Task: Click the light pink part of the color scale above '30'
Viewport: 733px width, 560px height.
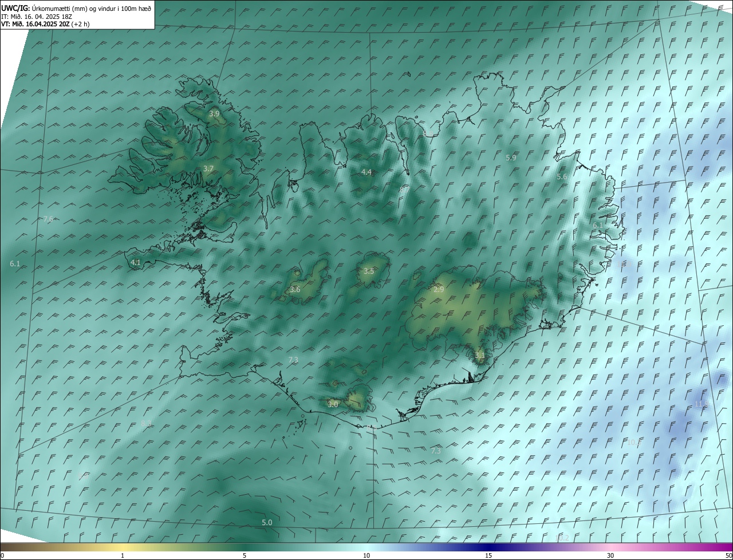Action: tap(610, 547)
